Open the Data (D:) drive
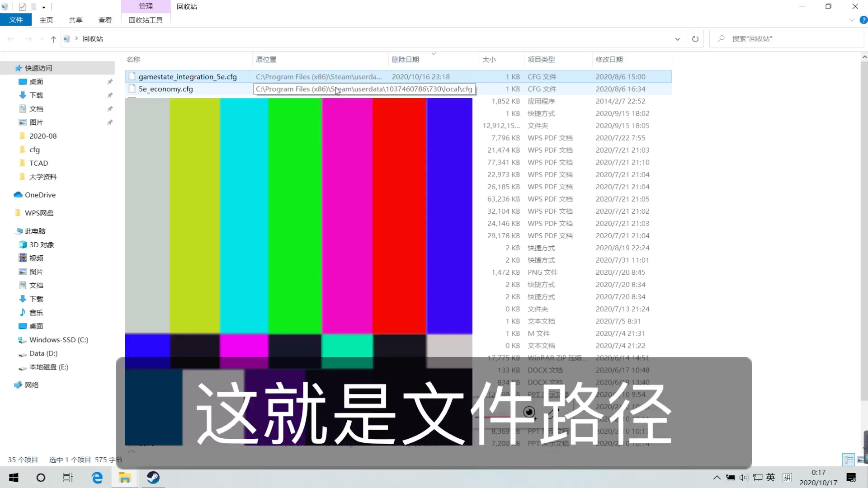The width and height of the screenshot is (868, 488). coord(43,353)
